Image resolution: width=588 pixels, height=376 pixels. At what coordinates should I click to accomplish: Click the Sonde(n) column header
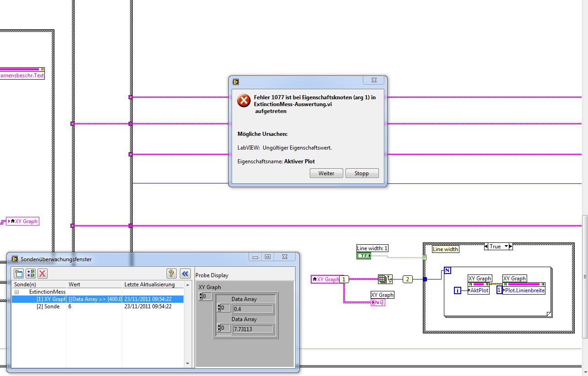tap(39, 285)
